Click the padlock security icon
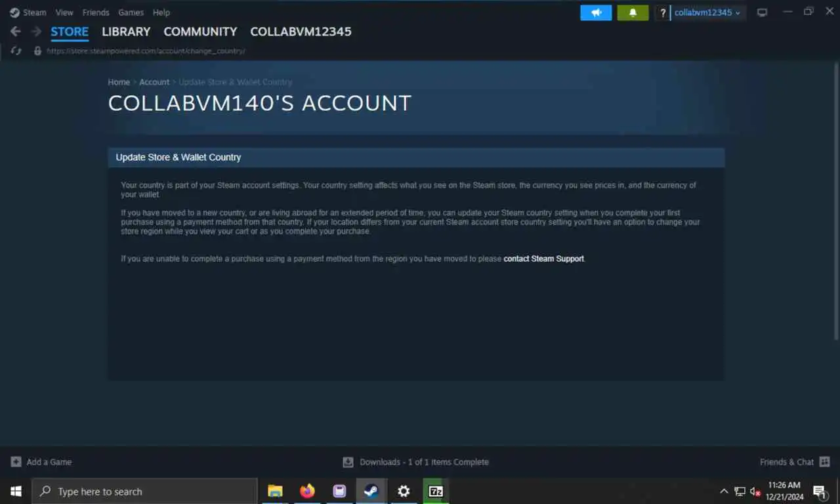The image size is (840, 504). 37,51
